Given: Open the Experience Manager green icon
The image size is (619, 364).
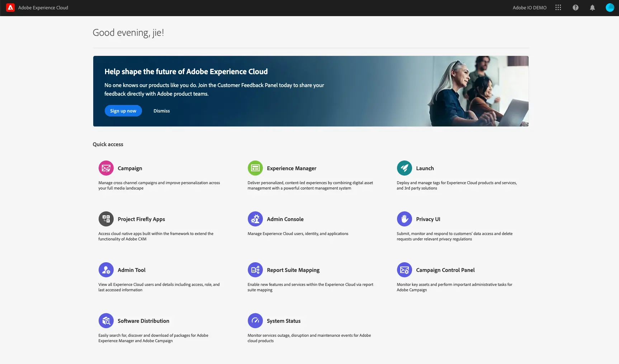Looking at the screenshot, I should coord(255,168).
